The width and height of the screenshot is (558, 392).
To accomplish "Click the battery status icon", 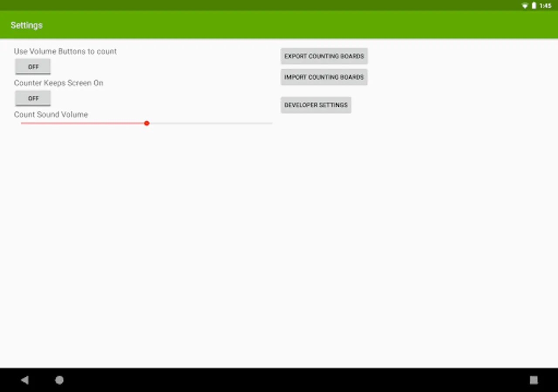I will (534, 6).
